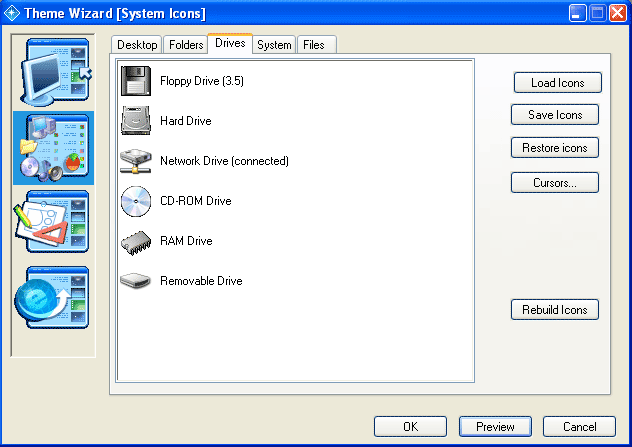632x447 pixels.
Task: Switch to the Files tab
Action: 317,44
